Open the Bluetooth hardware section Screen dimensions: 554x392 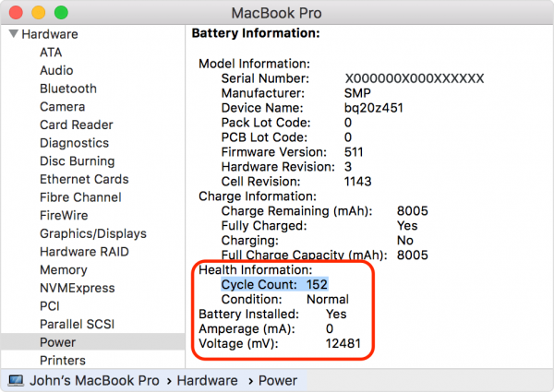coord(67,89)
